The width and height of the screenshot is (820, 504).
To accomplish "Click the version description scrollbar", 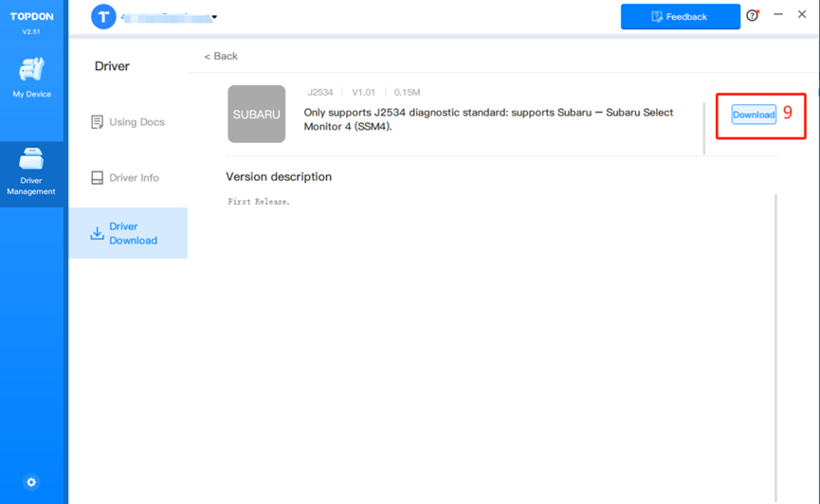I will tap(775, 348).
